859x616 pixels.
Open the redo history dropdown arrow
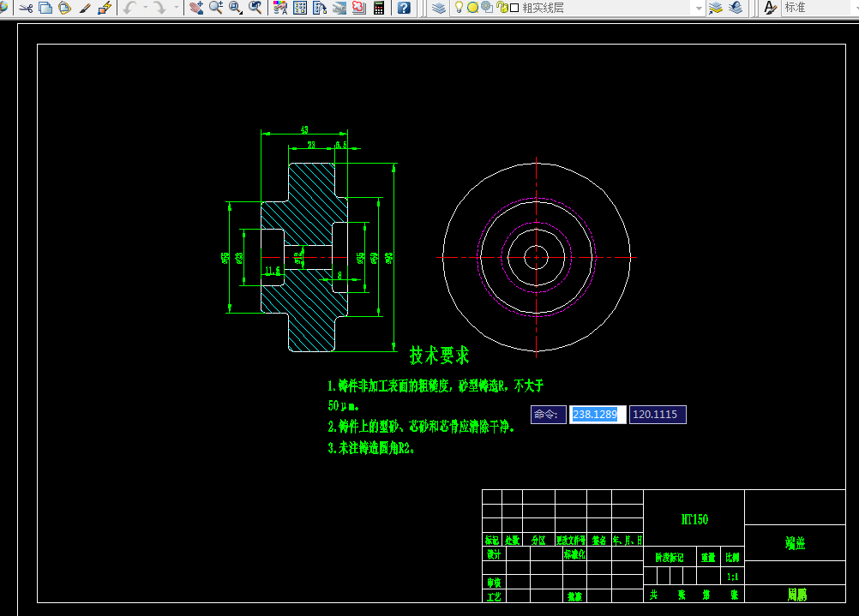coord(176,8)
